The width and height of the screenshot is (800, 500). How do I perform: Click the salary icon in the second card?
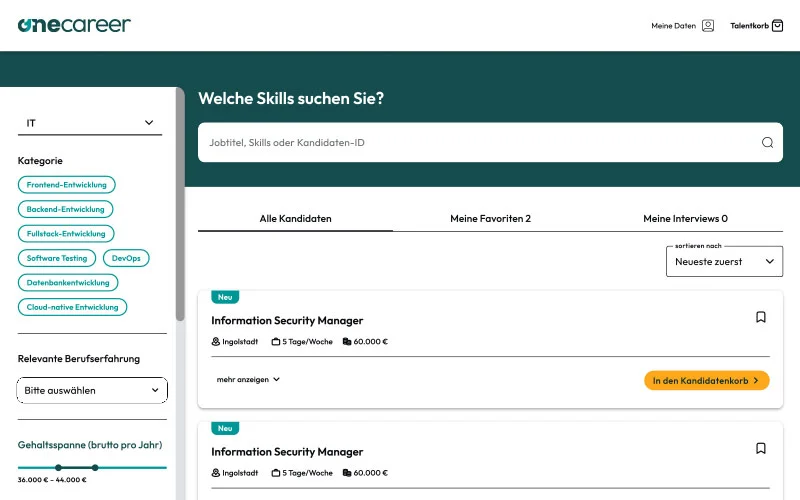coord(347,472)
